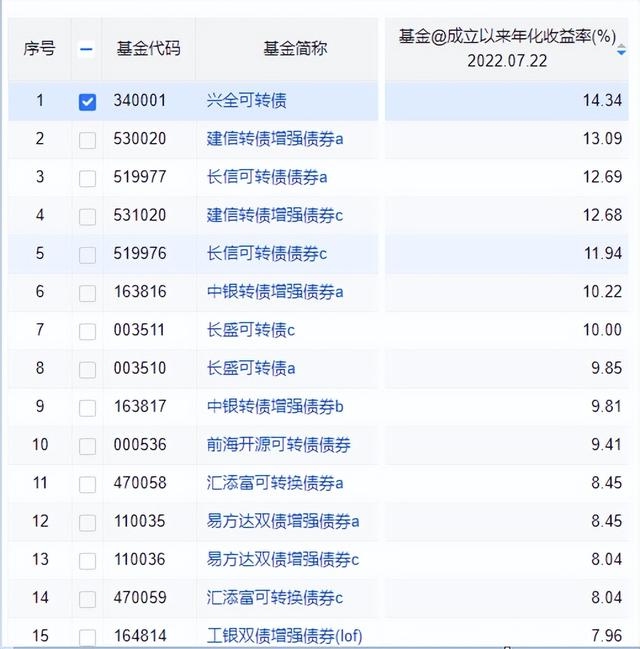Select fund code 163817
640x649 pixels.
click(140, 406)
